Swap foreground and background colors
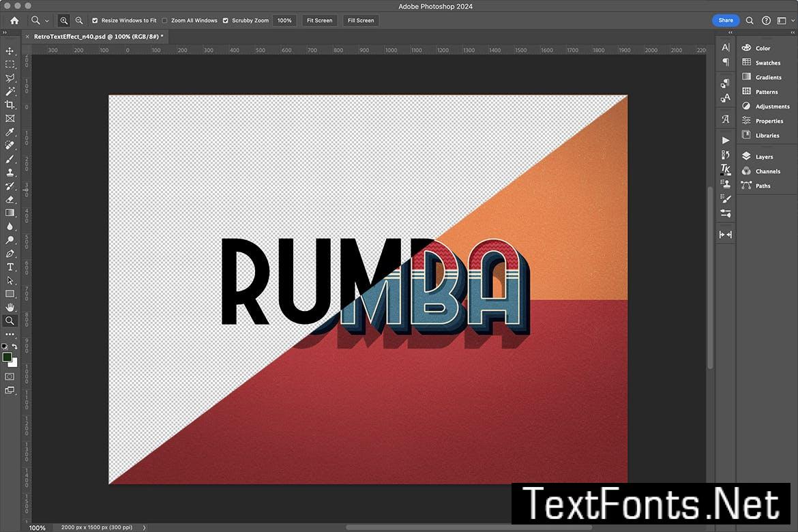798x532 pixels. coord(15,346)
